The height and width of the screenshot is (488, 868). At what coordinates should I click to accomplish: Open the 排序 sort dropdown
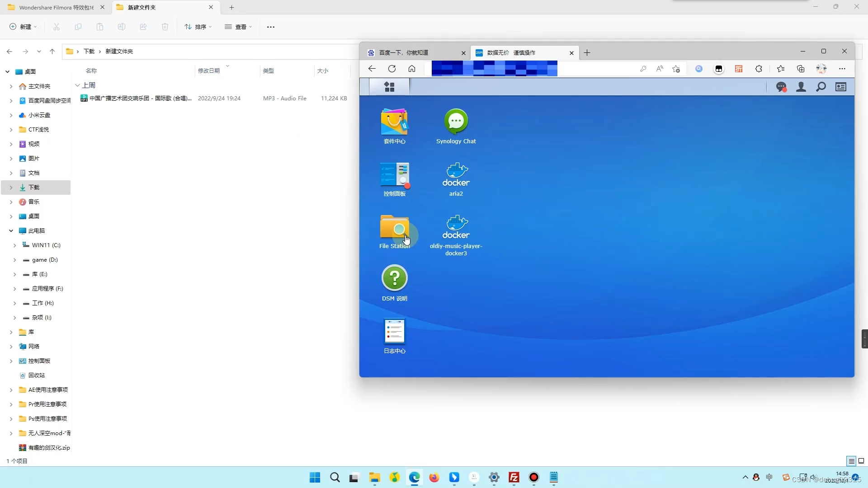(x=198, y=27)
